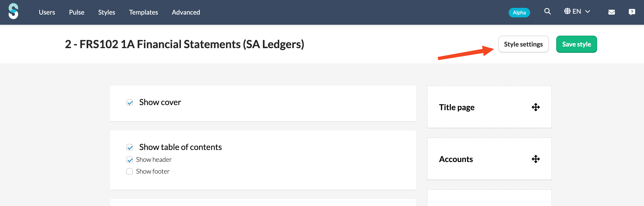Click the Style settings button
The width and height of the screenshot is (644, 206).
pyautogui.click(x=523, y=44)
